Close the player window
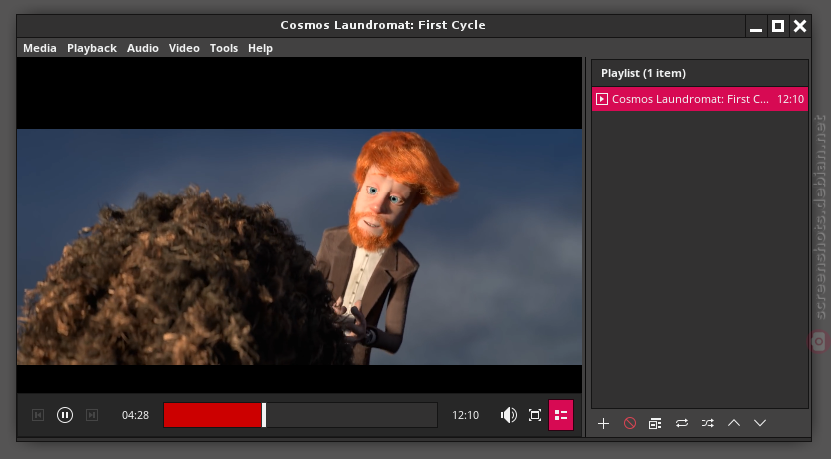The height and width of the screenshot is (459, 831). tap(800, 26)
